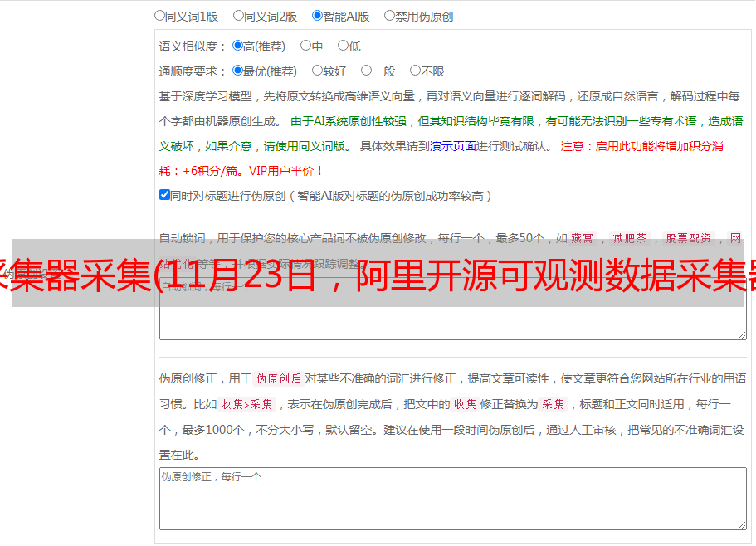Click resize handle of 伪原创修正 textarea
The height and width of the screenshot is (546, 756).
[x=742, y=526]
